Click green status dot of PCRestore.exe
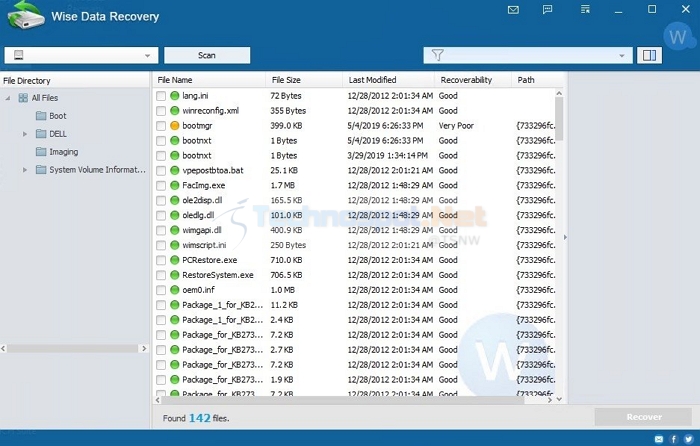 click(x=175, y=260)
